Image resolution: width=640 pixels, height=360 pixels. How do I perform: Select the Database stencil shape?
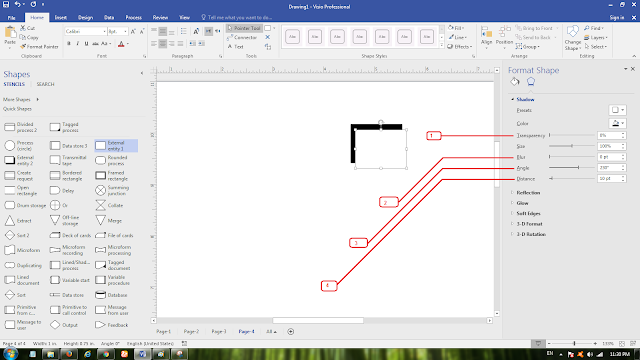coord(112,295)
